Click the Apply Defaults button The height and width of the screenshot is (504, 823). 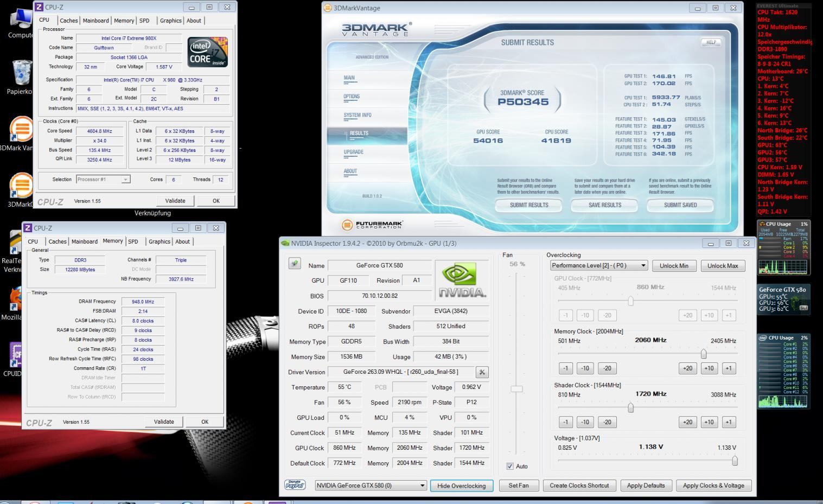click(x=646, y=486)
